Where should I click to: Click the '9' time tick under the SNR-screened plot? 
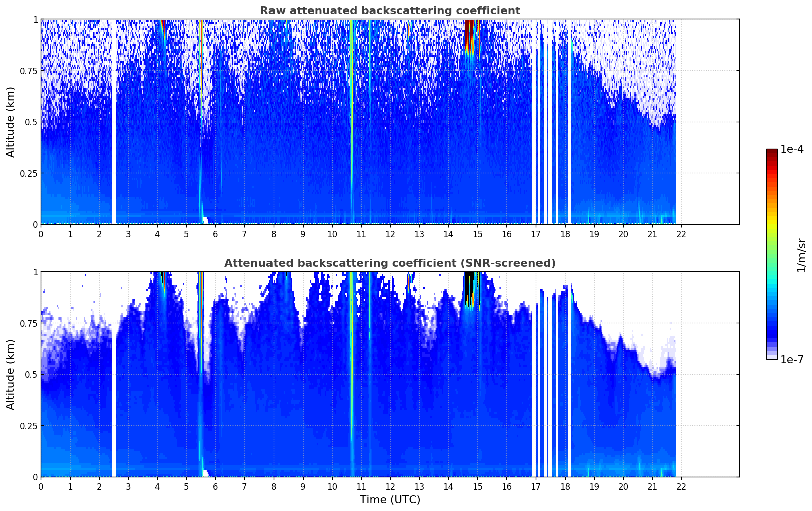(303, 486)
